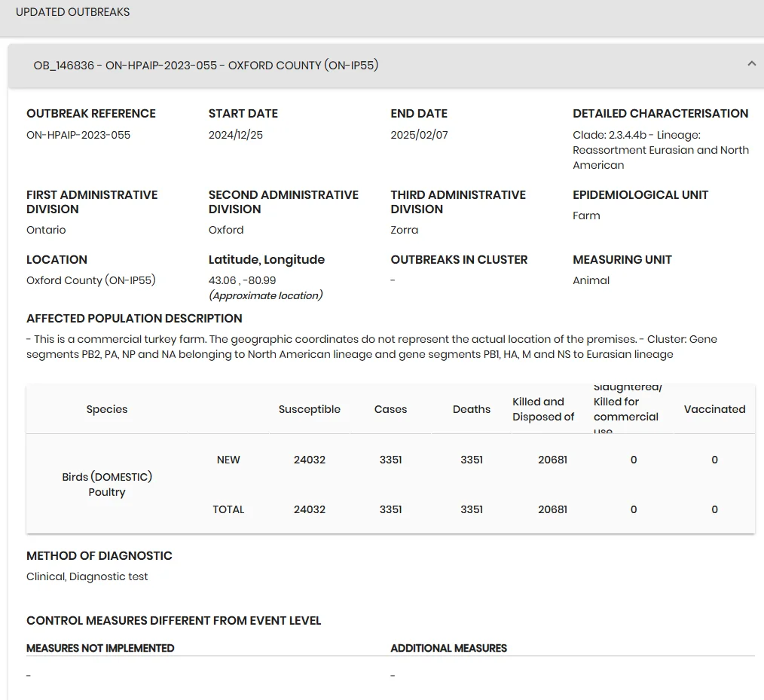Click the Clade 2.3.4.4b characterisation text
This screenshot has width=764, height=700.
(x=661, y=150)
